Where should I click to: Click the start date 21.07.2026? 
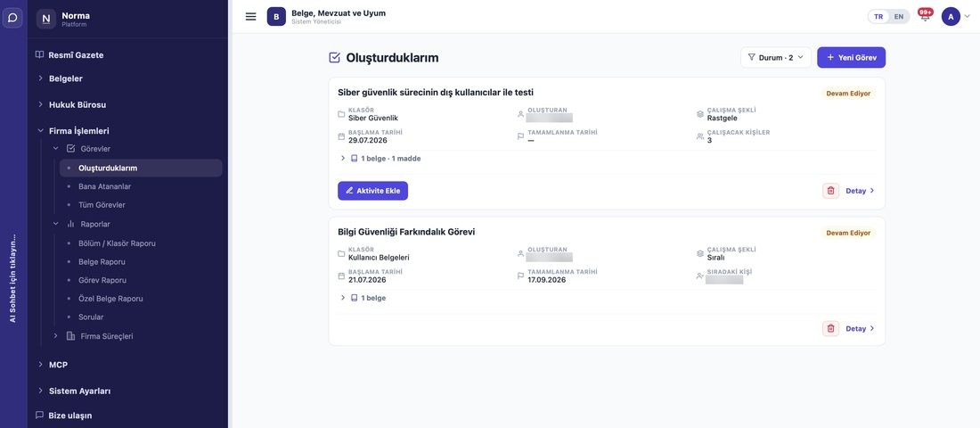(x=367, y=280)
